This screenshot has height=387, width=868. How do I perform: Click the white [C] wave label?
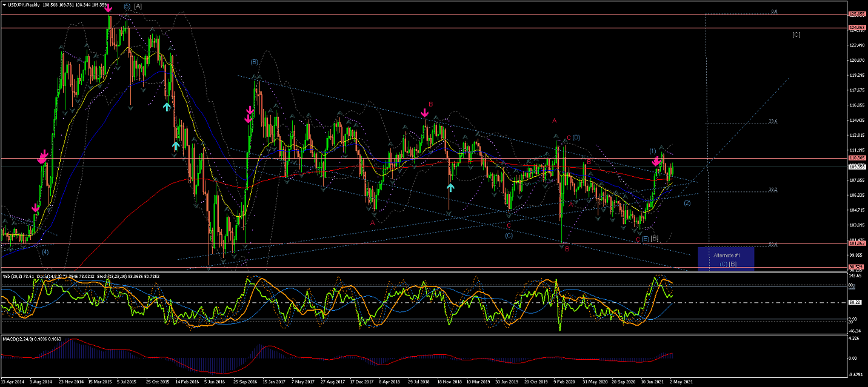pos(796,35)
